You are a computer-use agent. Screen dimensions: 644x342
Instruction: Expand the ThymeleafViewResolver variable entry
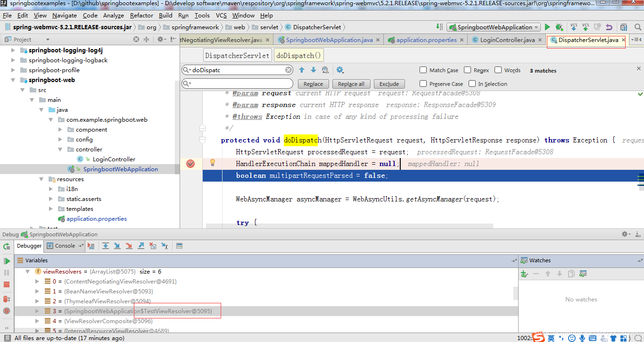pyautogui.click(x=37, y=301)
